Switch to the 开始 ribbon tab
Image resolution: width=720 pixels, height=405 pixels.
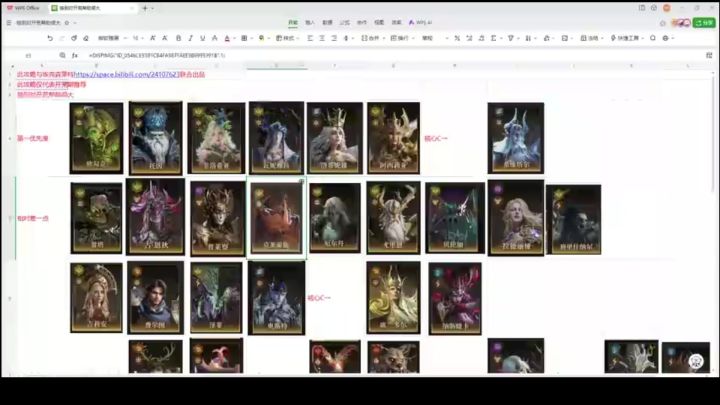click(293, 22)
